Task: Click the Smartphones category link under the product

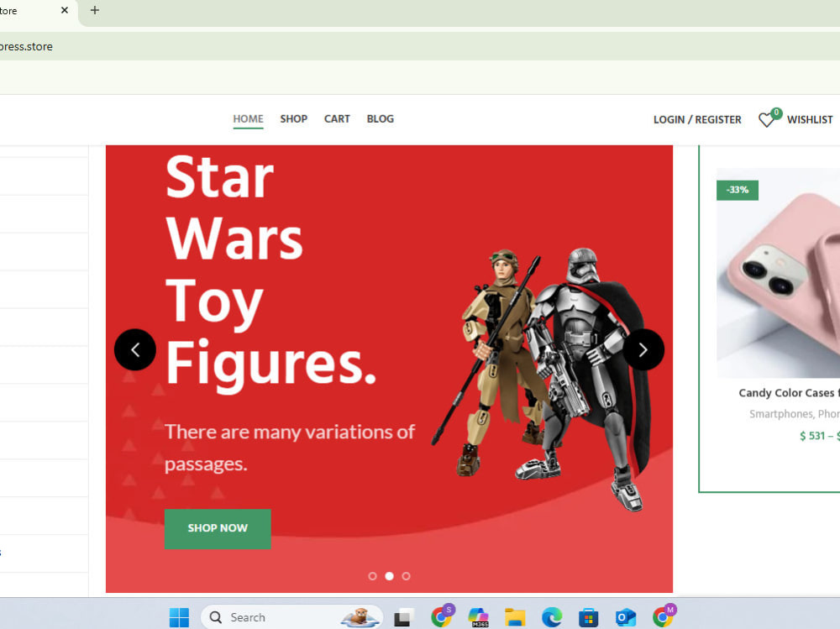Action: (x=781, y=414)
